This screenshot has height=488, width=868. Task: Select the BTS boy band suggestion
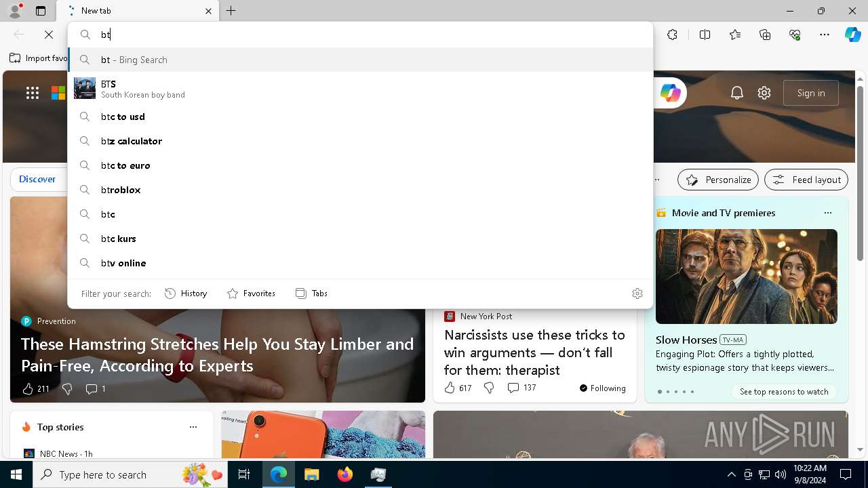(x=360, y=89)
